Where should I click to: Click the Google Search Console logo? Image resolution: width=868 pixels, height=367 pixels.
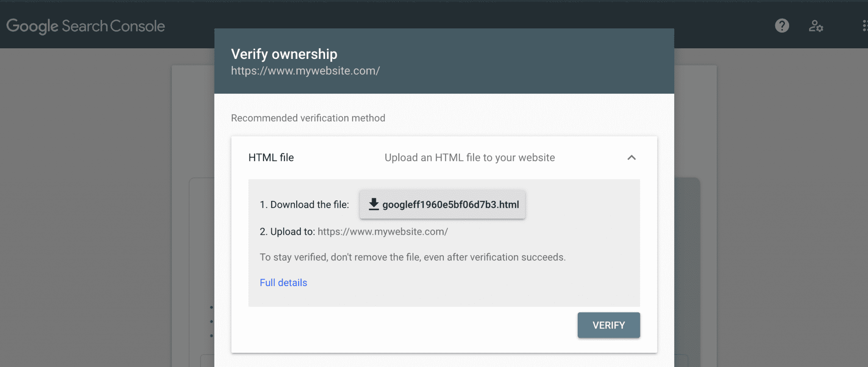pos(86,26)
